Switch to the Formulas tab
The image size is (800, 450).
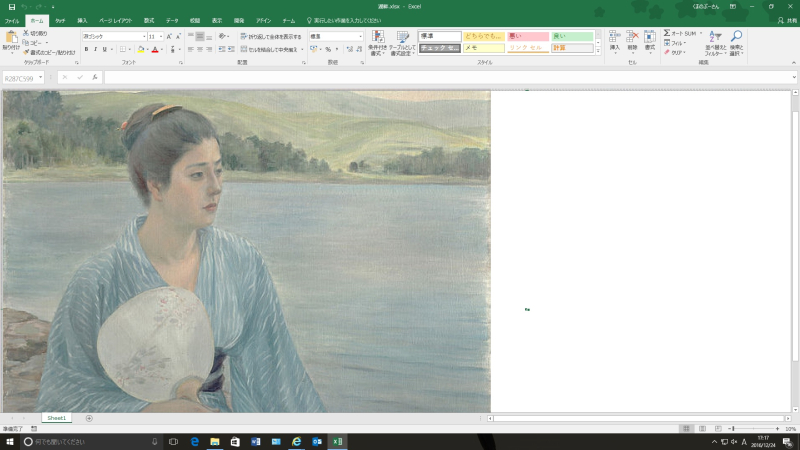pyautogui.click(x=149, y=21)
